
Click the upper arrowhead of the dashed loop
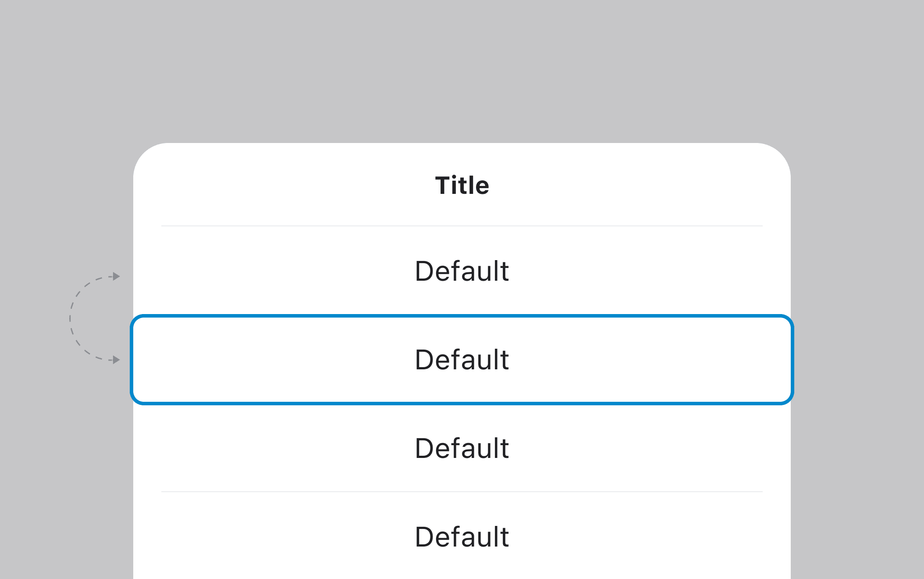[116, 276]
